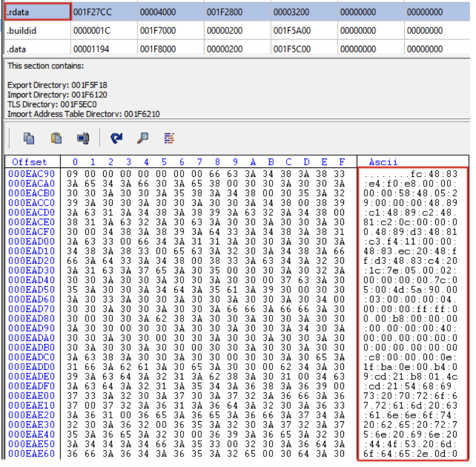Click the Select All icon in toolbar

point(83,138)
